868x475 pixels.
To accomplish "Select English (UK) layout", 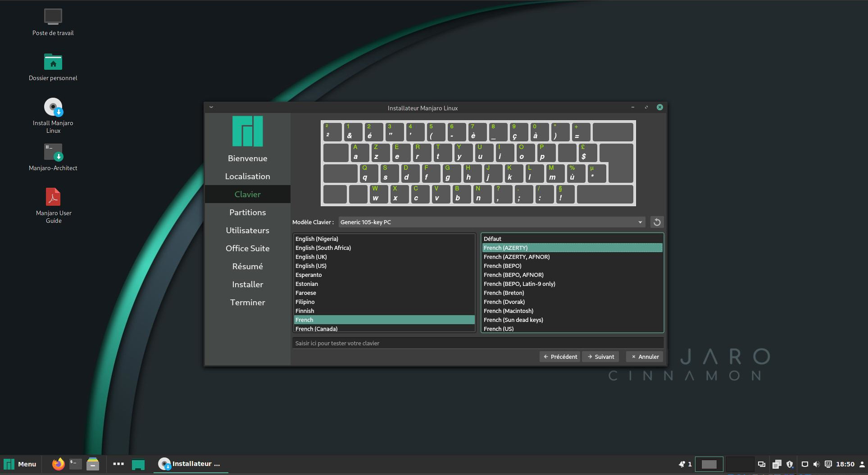I will click(384, 257).
